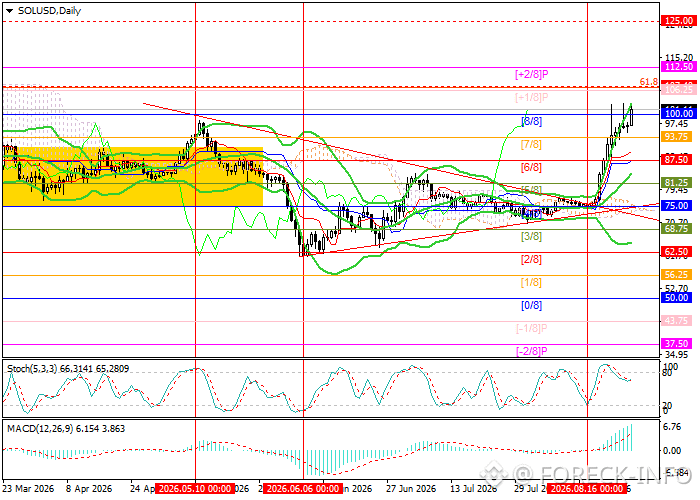The height and width of the screenshot is (500, 700).
Task: Select the red 87.50 price label
Action: 677,160
